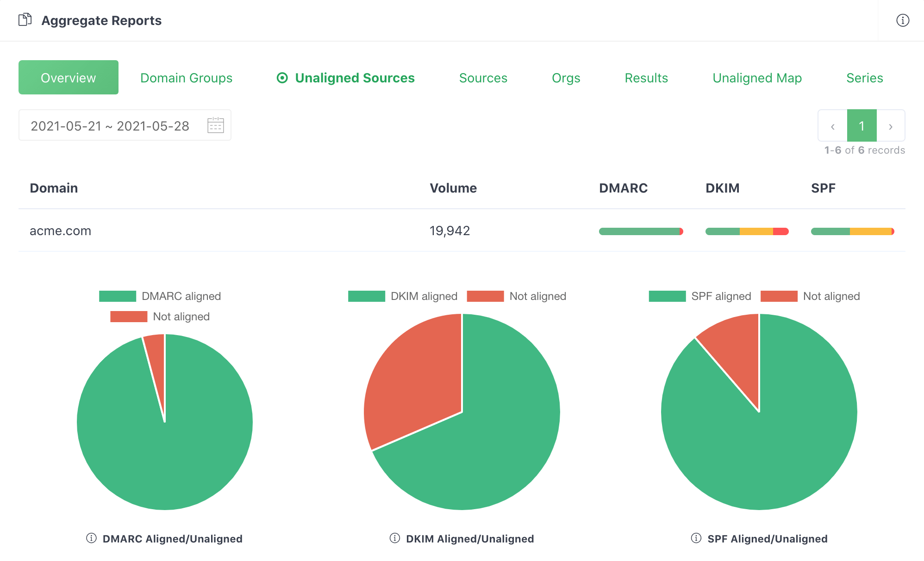Click info icon beside SPF Aligned/Unaligned

(x=696, y=538)
